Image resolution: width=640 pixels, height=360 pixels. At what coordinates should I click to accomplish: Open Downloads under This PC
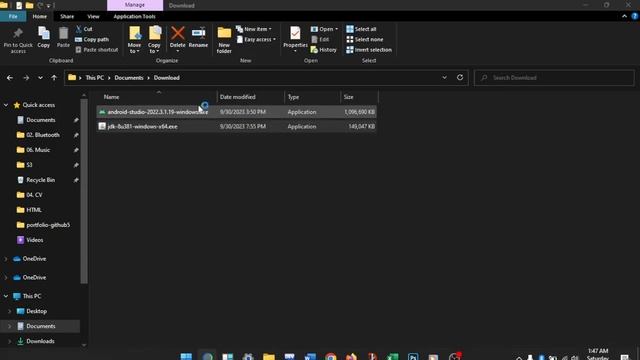[40, 341]
